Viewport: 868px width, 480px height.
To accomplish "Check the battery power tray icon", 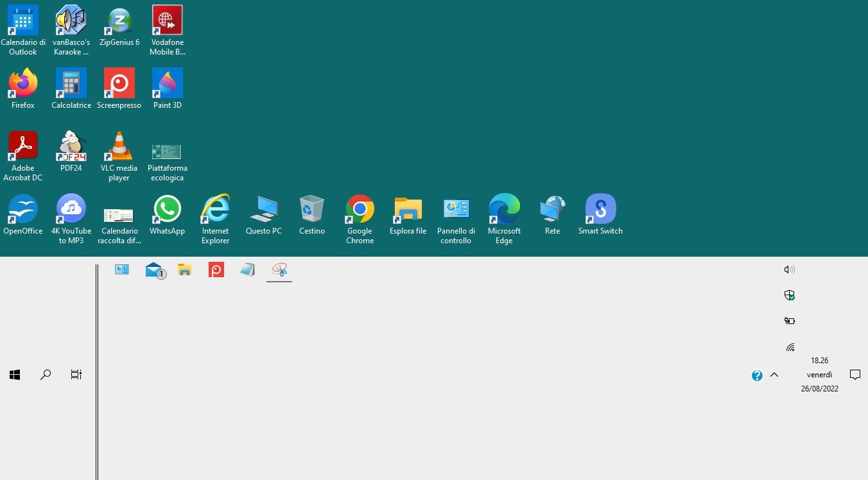I will [790, 321].
